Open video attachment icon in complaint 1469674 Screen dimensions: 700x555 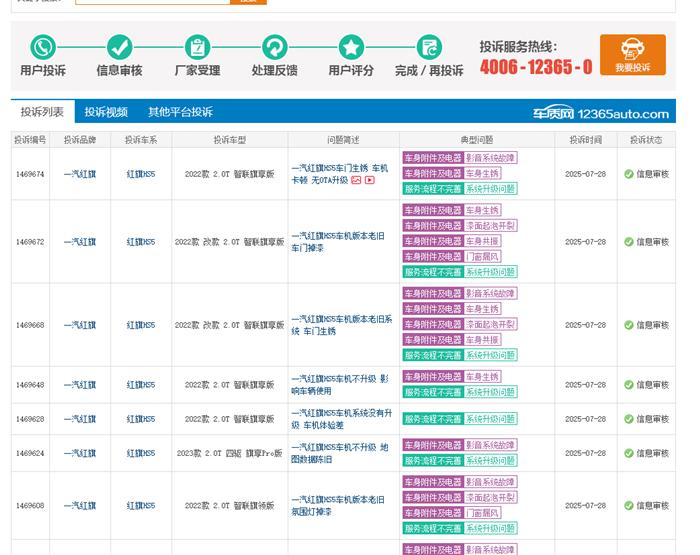370,180
